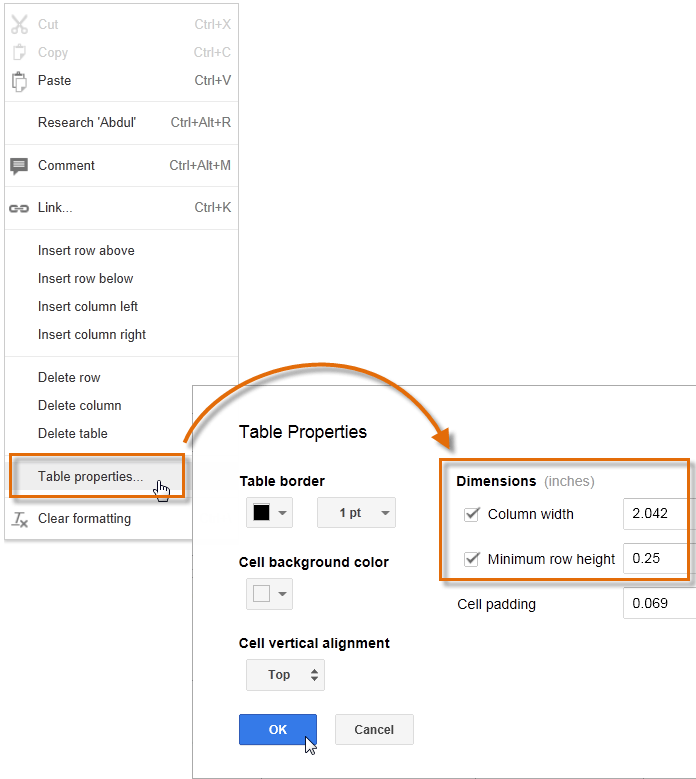This screenshot has width=696, height=779.
Task: Select Clear formatting menu entry
Action: (x=99, y=519)
